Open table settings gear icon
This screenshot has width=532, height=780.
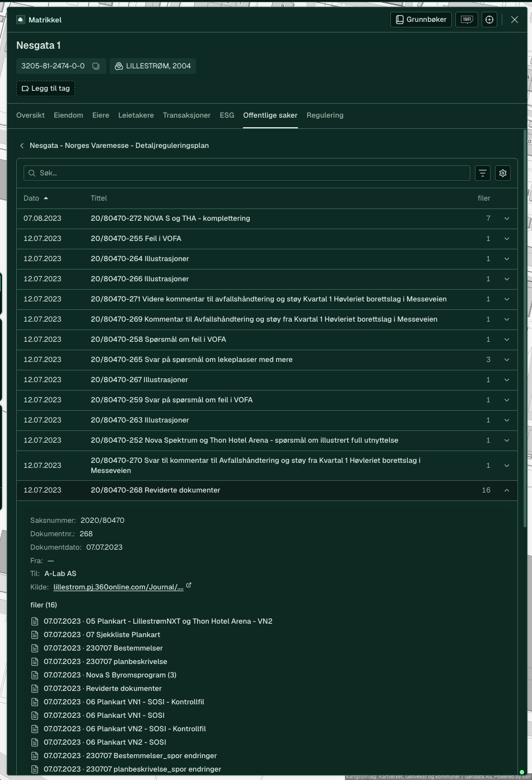[x=503, y=173]
